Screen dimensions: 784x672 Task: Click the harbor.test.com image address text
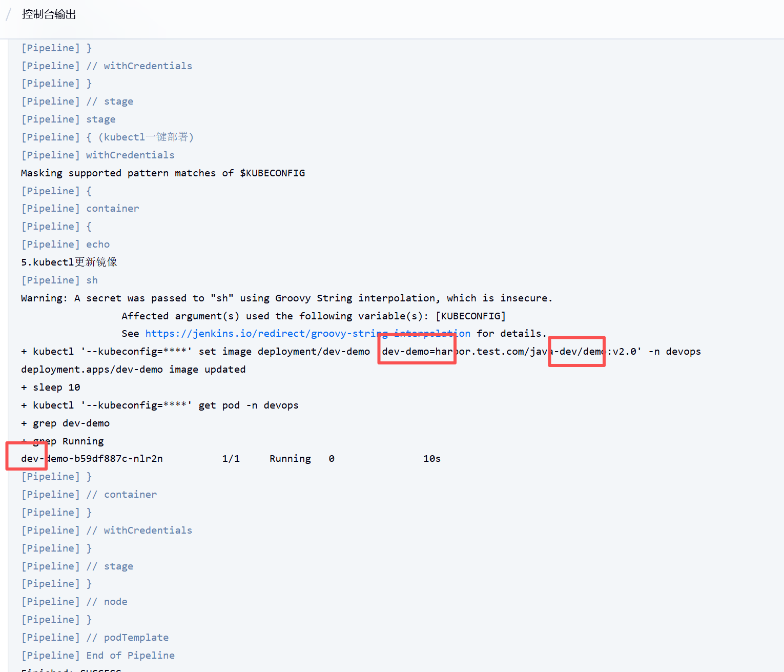(511, 352)
